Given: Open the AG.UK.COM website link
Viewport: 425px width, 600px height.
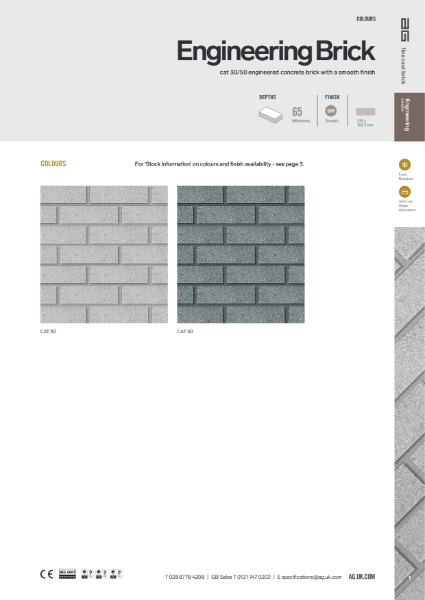Looking at the screenshot, I should [361, 577].
